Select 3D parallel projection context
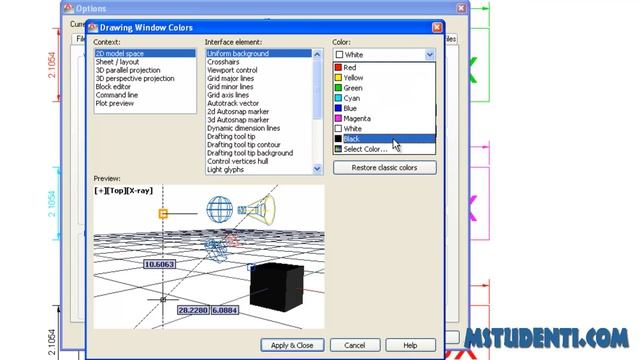The image size is (640, 360). click(x=145, y=70)
